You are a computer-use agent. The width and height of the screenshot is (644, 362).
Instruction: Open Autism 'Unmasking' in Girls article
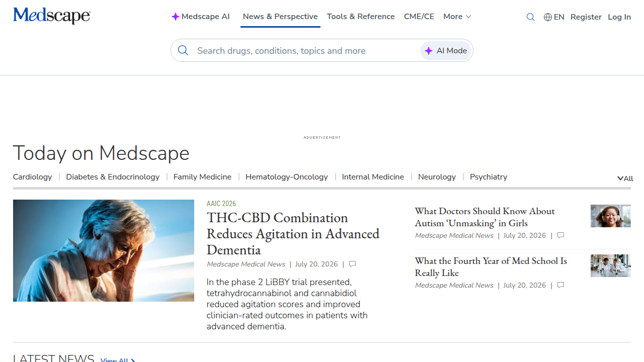pyautogui.click(x=485, y=217)
